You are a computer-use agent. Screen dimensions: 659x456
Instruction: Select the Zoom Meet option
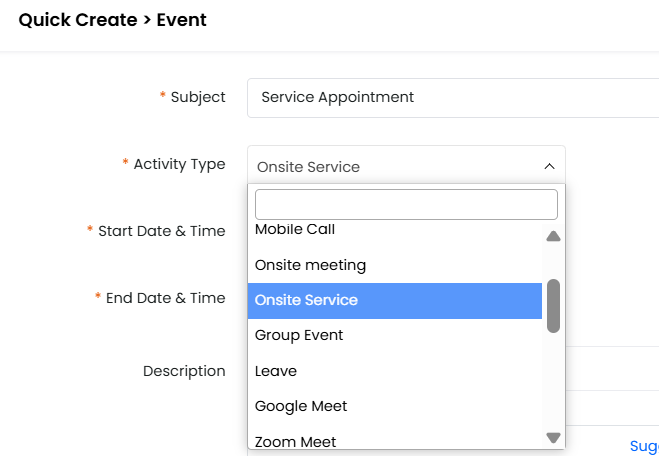[295, 440]
